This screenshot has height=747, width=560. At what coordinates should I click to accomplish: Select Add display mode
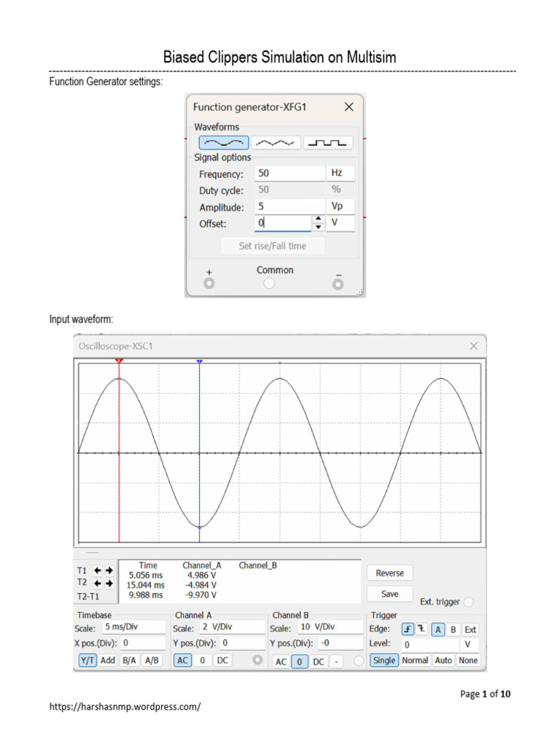point(108,660)
